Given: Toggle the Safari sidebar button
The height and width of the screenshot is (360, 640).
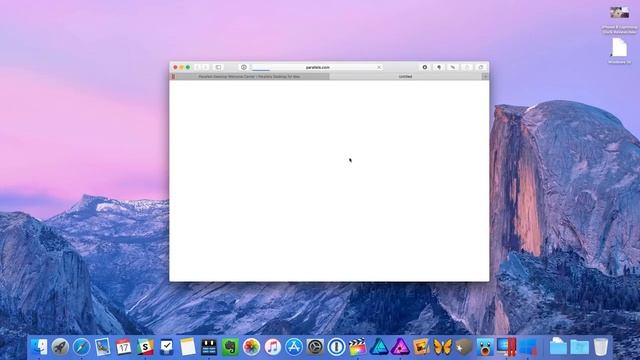Looking at the screenshot, I should click(x=218, y=67).
